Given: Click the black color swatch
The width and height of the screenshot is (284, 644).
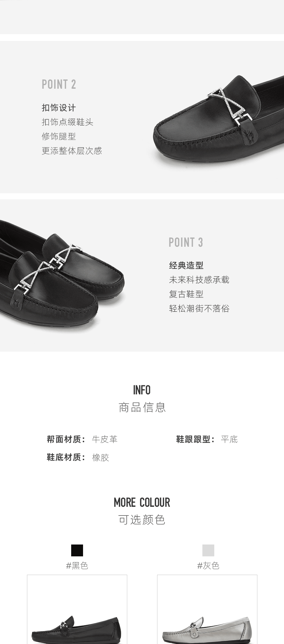Looking at the screenshot, I should tap(77, 550).
